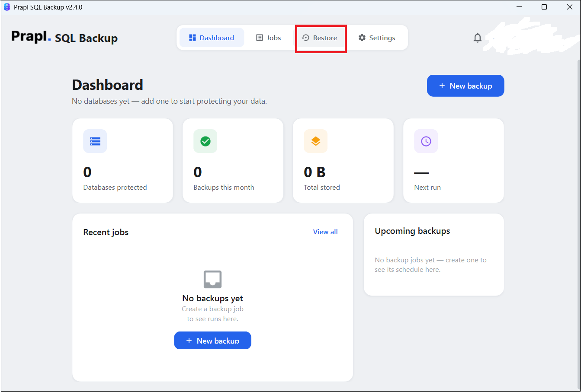Viewport: 581px width, 392px height.
Task: Click the Prapl app icon in title bar
Action: [6, 7]
